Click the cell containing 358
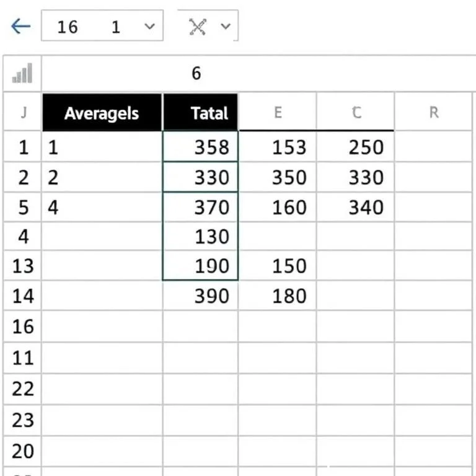 [200, 147]
